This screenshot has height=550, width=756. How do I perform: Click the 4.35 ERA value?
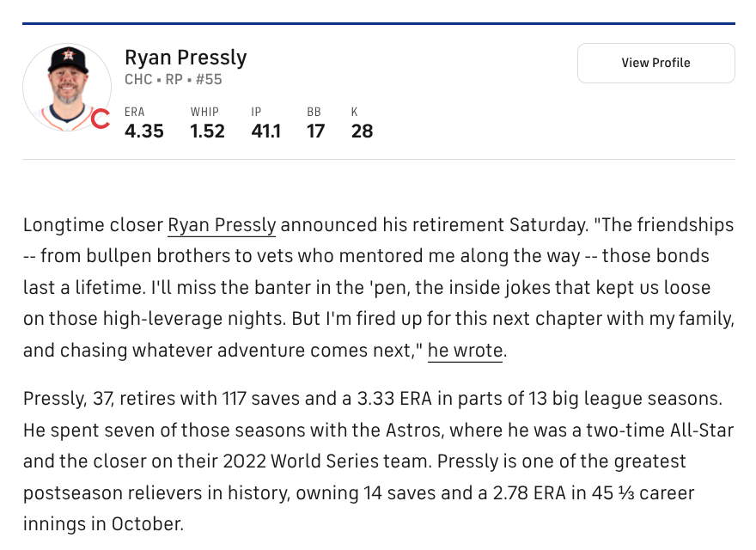pos(143,131)
